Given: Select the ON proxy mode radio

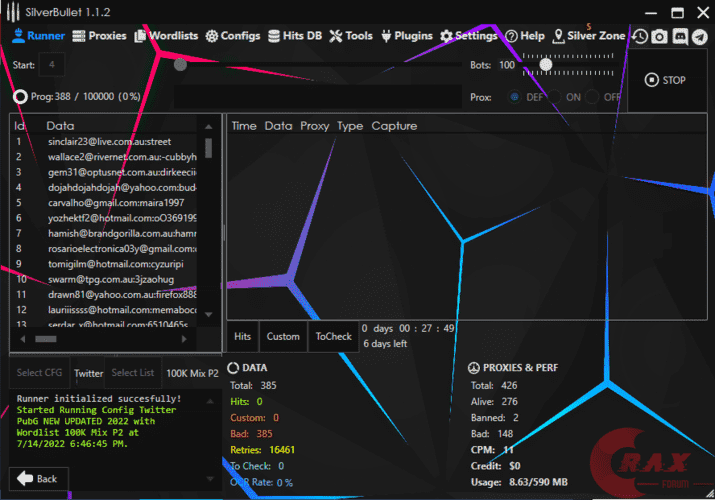Looking at the screenshot, I should pyautogui.click(x=554, y=97).
